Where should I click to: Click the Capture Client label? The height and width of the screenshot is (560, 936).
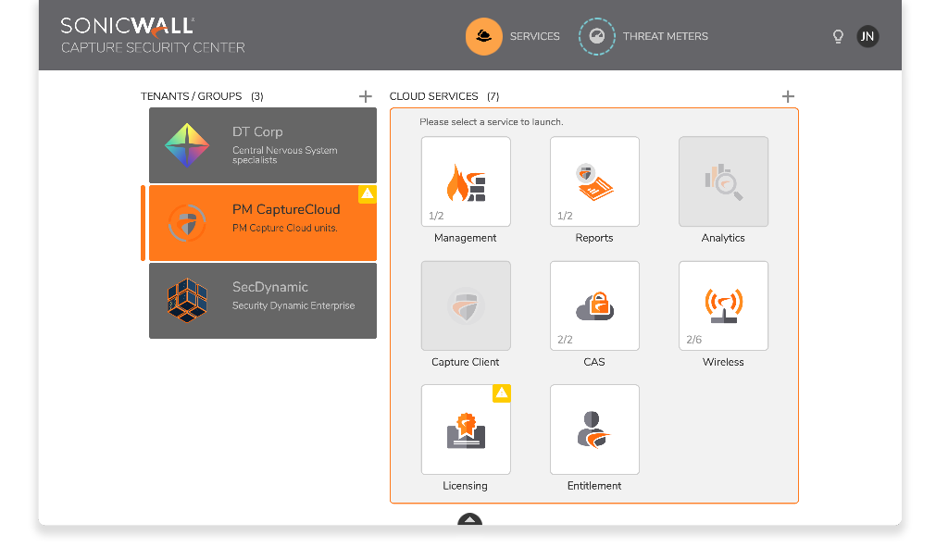[x=466, y=362]
